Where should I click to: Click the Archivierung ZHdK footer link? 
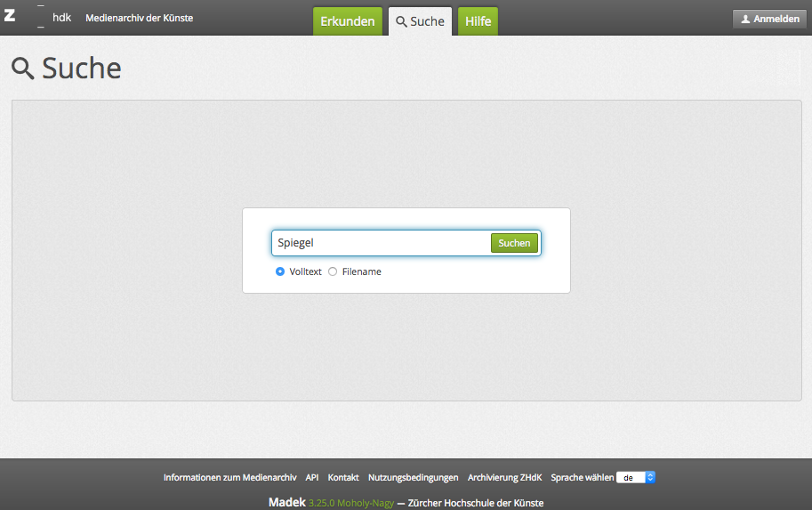[x=504, y=478]
